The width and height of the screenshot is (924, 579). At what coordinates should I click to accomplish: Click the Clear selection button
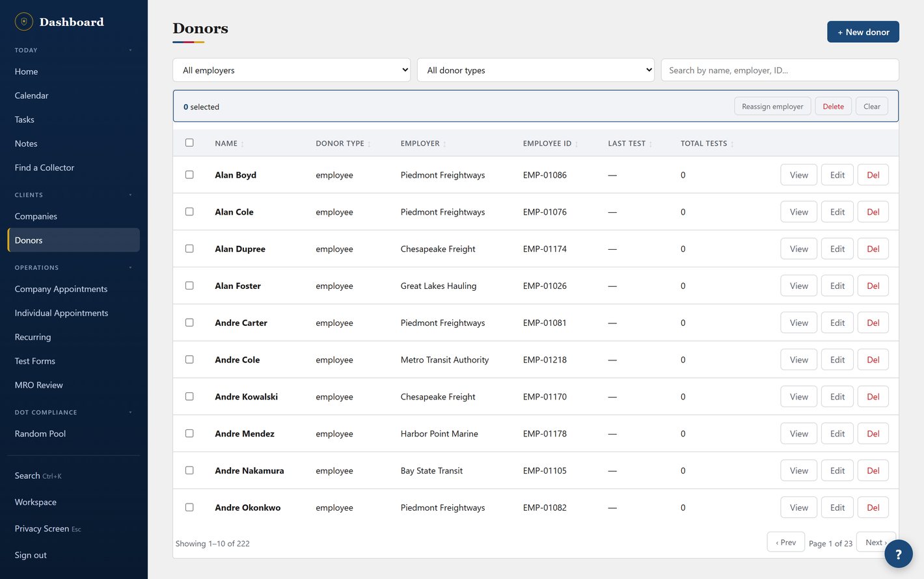(871, 107)
